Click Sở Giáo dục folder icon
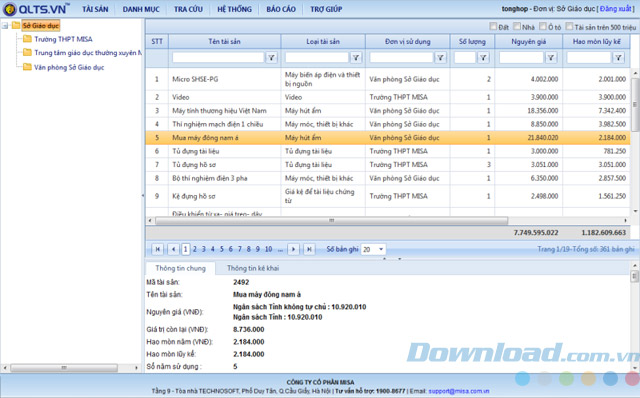This screenshot has width=640, height=398. click(x=16, y=25)
